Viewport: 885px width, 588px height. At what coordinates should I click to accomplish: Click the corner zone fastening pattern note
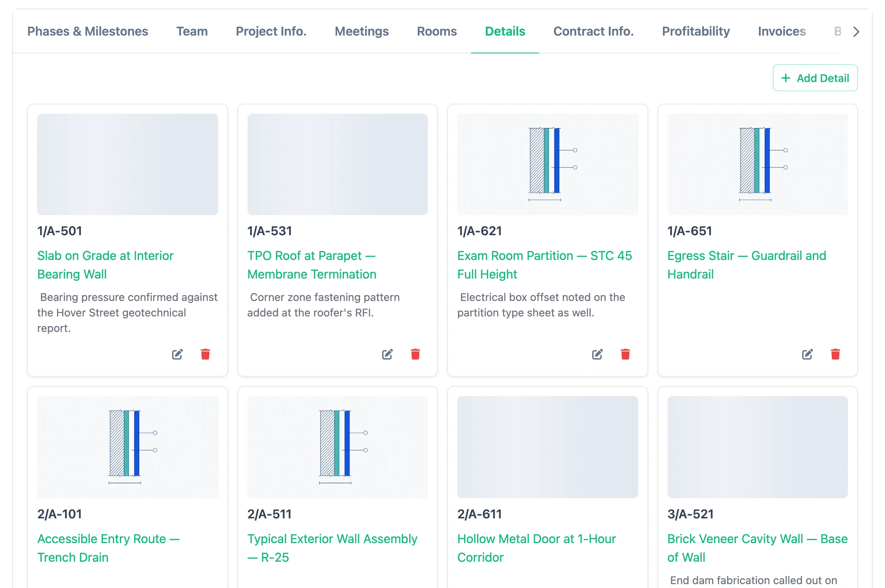(323, 305)
